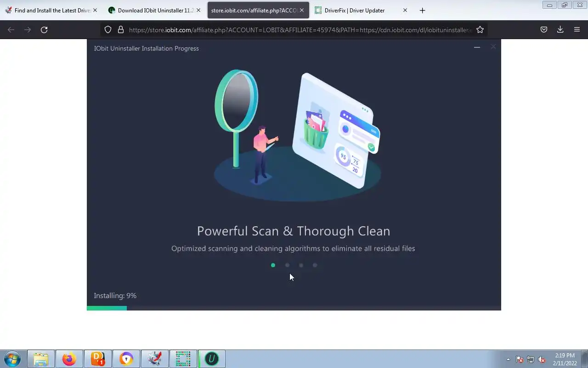This screenshot has height=368, width=588.
Task: Select the third slide indicator dot
Action: coord(301,265)
